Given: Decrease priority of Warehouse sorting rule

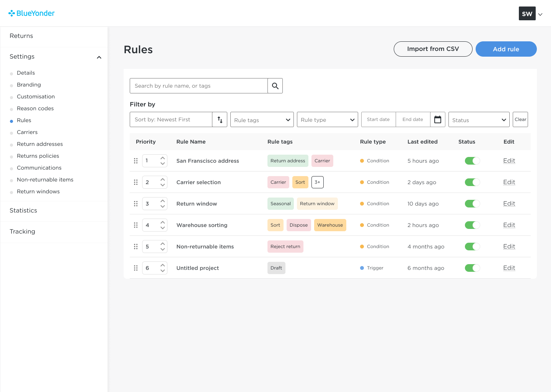Looking at the screenshot, I should point(163,228).
